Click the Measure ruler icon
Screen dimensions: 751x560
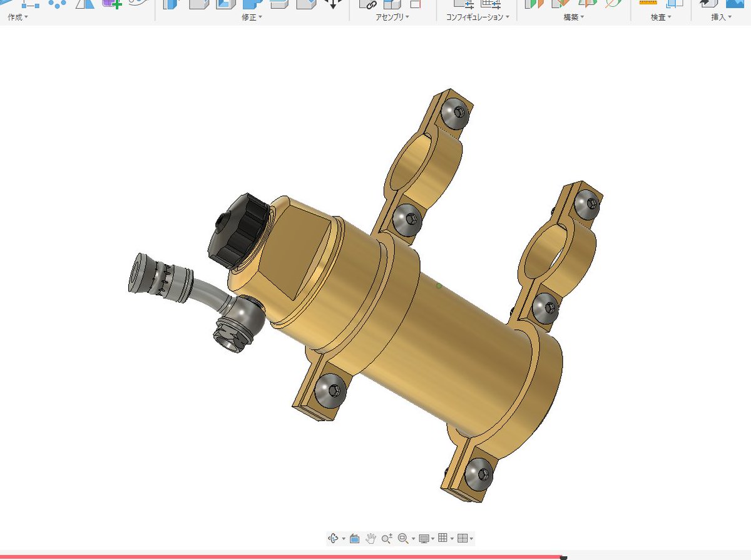[648, 3]
